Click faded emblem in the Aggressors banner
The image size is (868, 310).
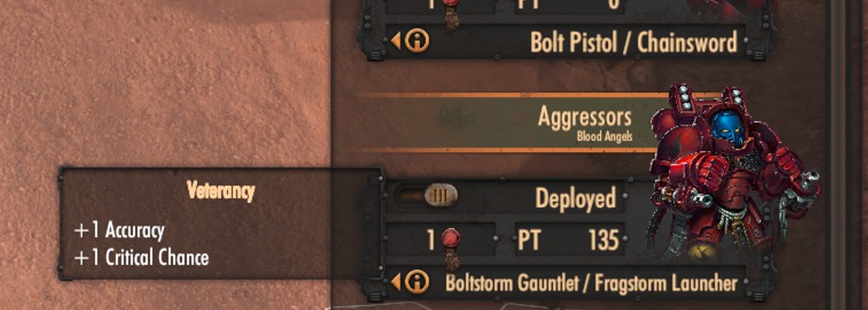pyautogui.click(x=458, y=118)
